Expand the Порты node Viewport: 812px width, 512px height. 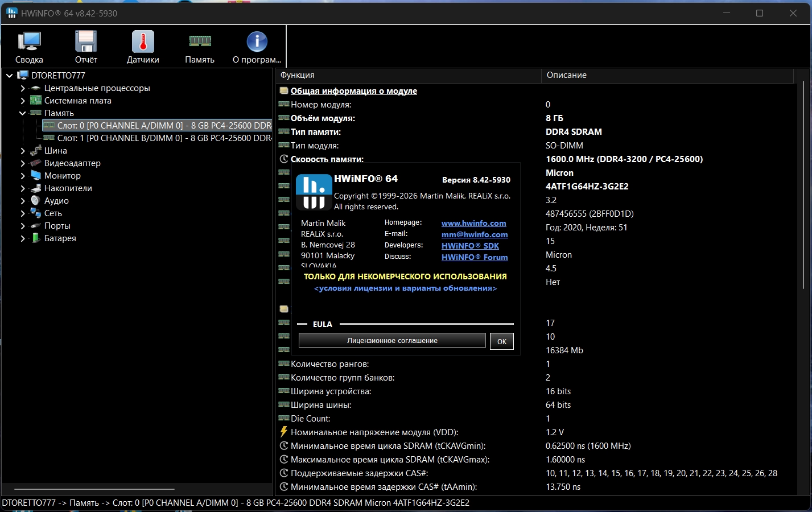click(23, 226)
